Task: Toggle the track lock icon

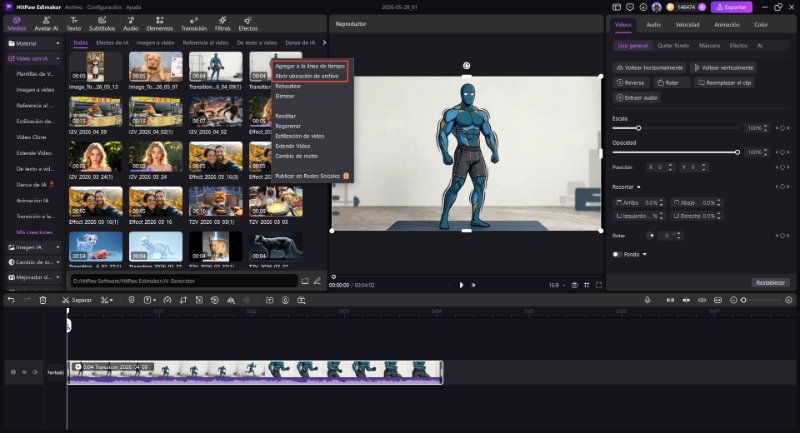Action: click(x=14, y=372)
